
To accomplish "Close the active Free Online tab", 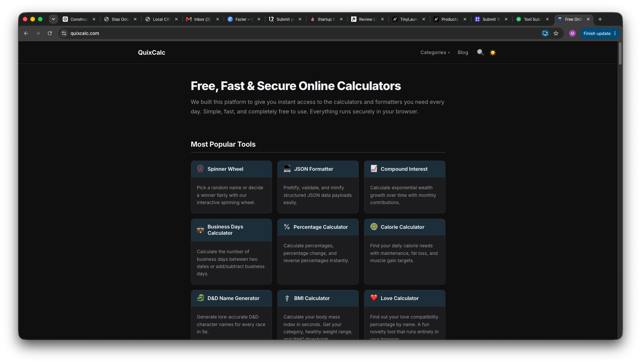I will [x=588, y=19].
